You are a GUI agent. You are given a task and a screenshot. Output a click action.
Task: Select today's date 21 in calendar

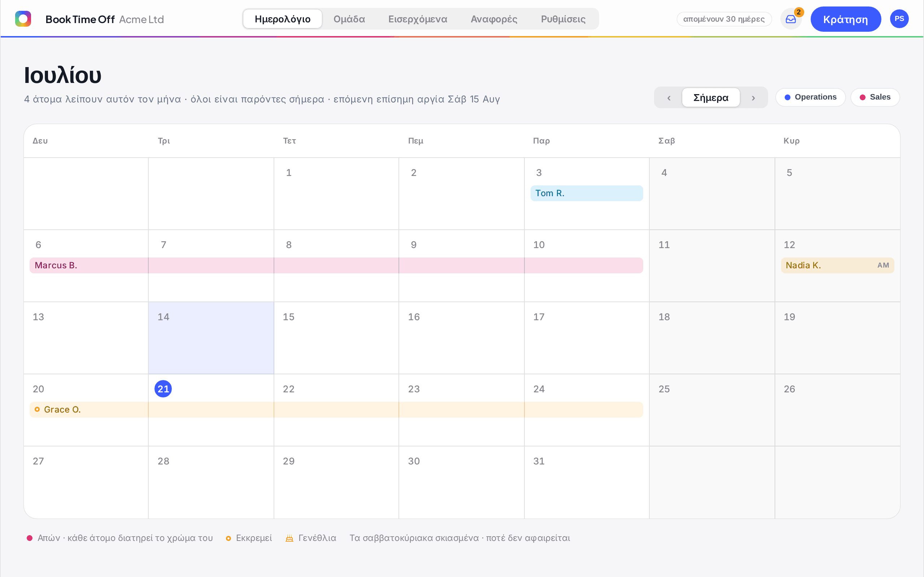(163, 389)
